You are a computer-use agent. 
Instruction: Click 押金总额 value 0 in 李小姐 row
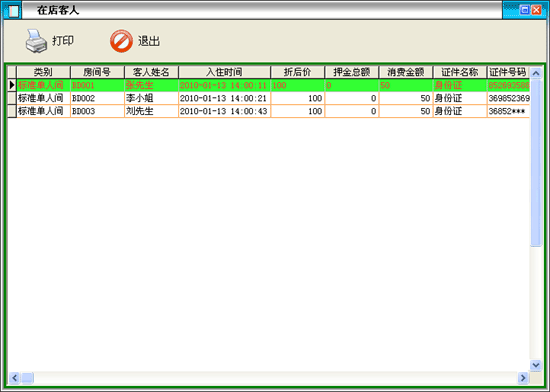point(352,98)
